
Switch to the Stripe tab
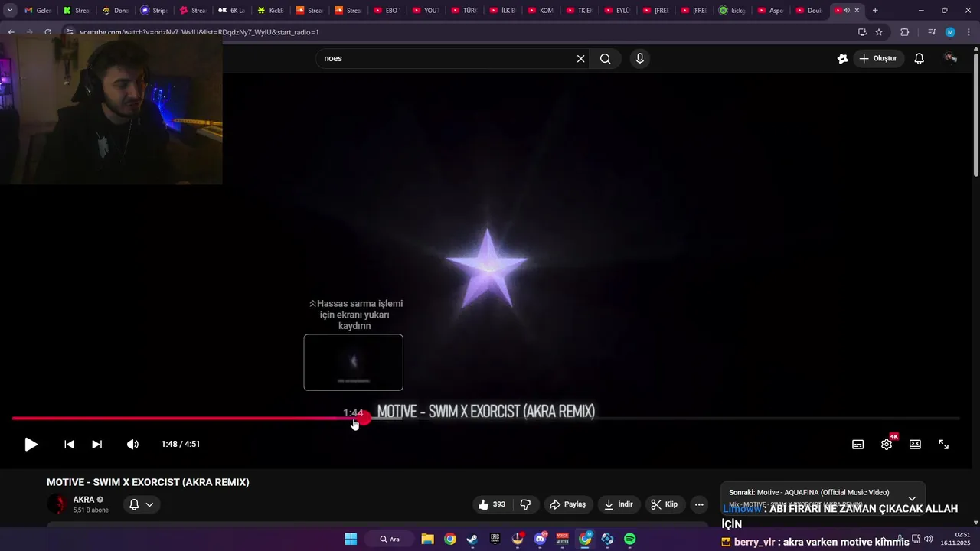153,11
